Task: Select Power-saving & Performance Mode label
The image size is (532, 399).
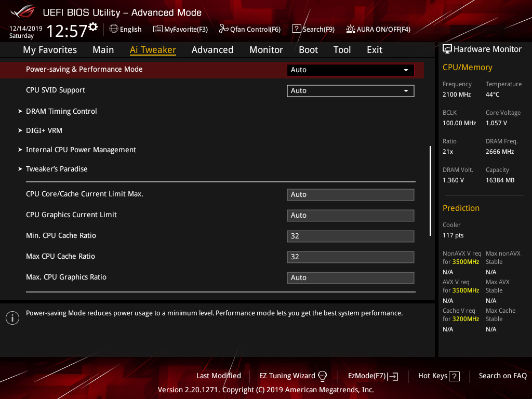Action: pyautogui.click(x=84, y=69)
